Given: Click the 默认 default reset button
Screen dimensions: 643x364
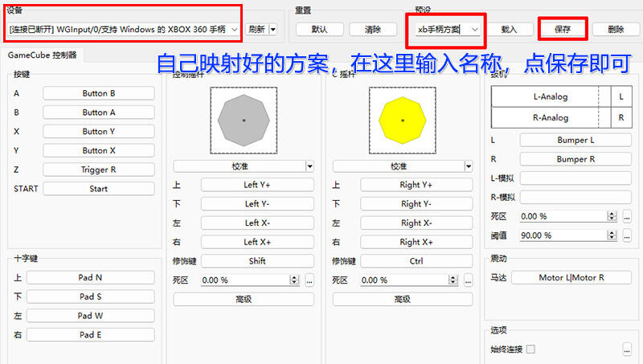Looking at the screenshot, I should [x=319, y=30].
